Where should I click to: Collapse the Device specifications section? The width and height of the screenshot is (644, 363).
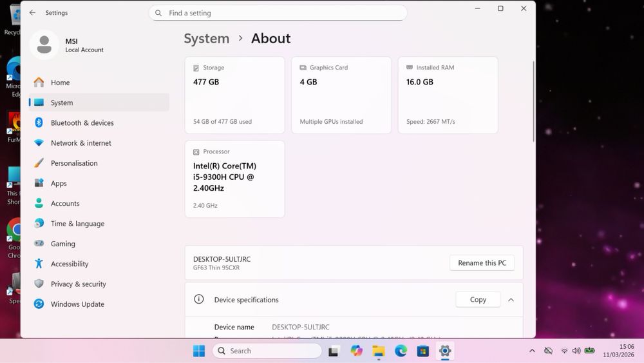511,300
